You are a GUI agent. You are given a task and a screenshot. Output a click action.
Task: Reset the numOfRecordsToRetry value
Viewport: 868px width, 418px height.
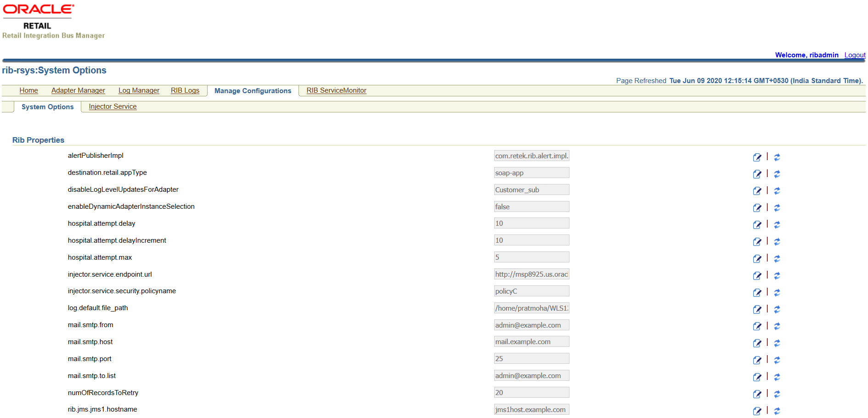click(x=777, y=394)
